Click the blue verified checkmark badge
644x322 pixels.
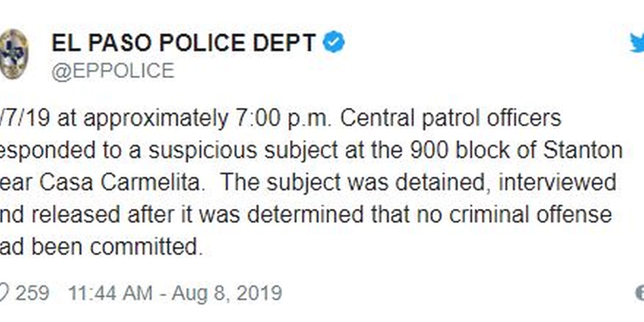333,42
